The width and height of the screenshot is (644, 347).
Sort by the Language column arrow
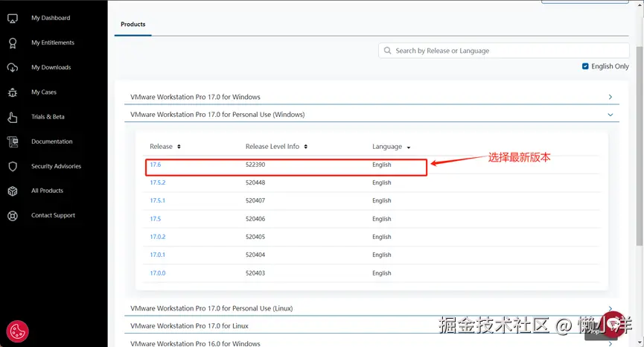click(408, 147)
